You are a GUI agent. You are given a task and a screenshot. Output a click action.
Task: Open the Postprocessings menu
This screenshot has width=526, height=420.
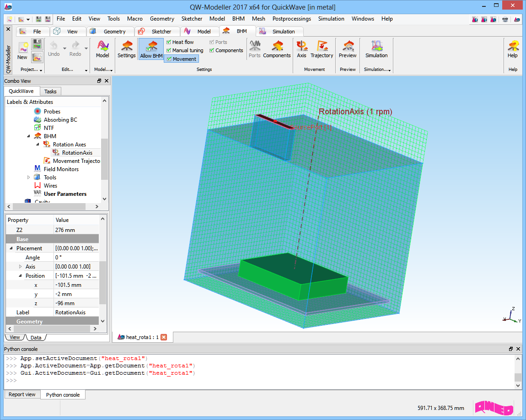[x=291, y=19]
